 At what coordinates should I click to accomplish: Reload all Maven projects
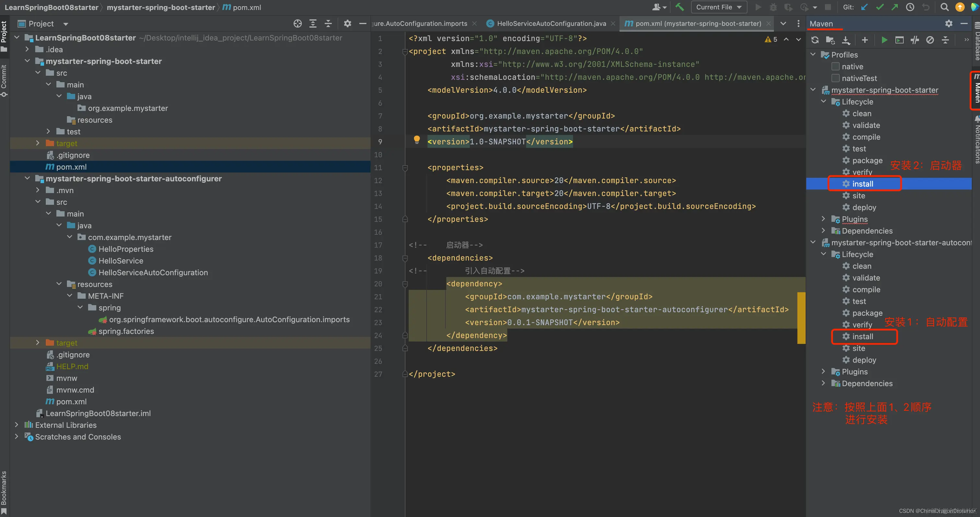pos(815,40)
